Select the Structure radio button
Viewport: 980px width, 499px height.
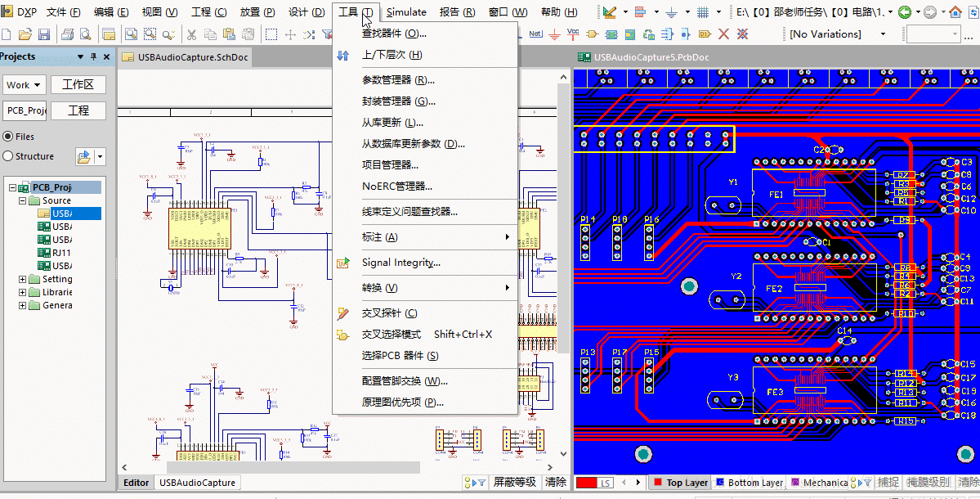click(x=8, y=156)
